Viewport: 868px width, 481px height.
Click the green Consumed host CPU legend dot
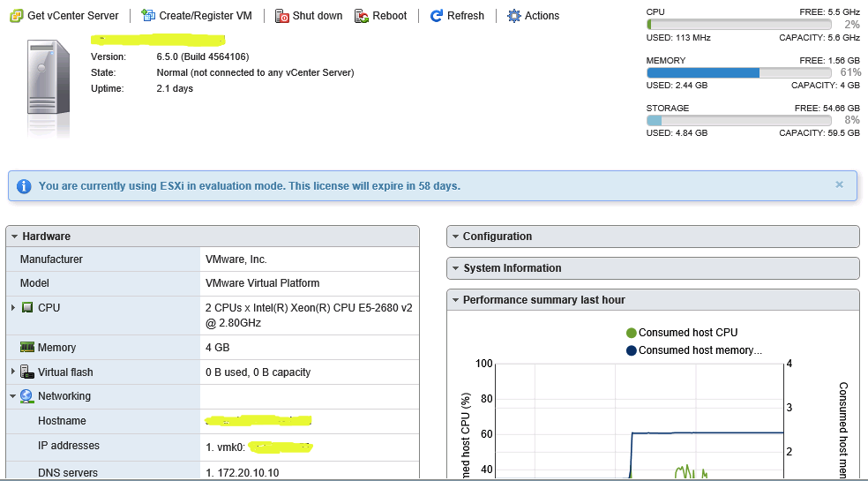(631, 333)
